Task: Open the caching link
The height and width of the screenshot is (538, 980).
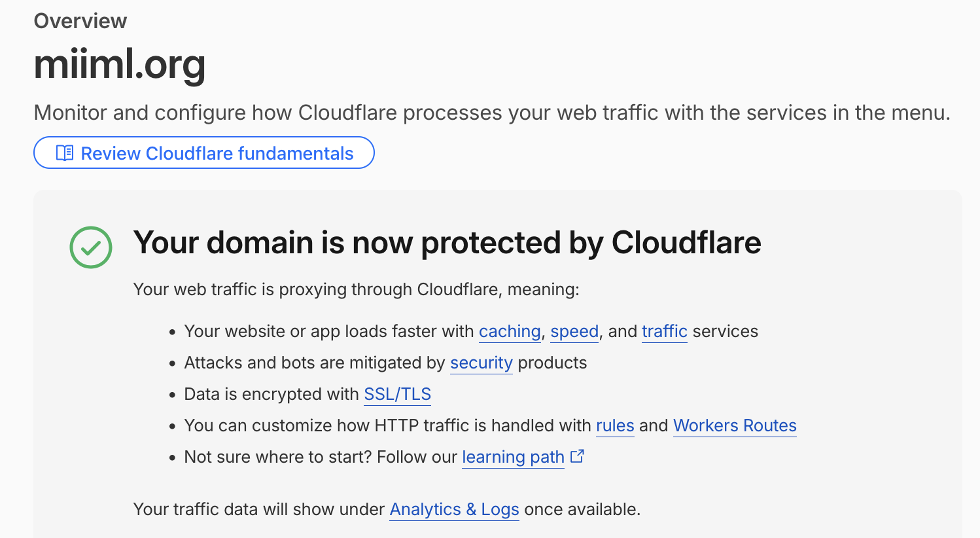Action: [x=510, y=331]
